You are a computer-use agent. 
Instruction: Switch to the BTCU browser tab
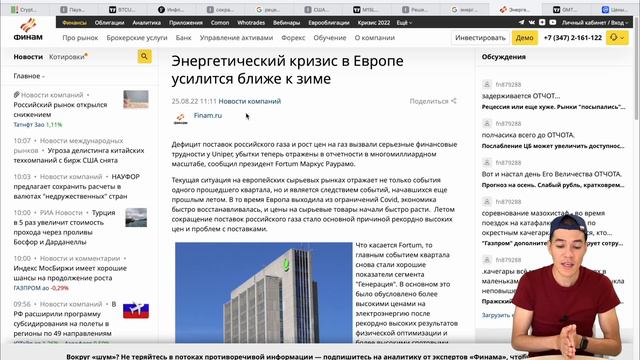point(122,9)
